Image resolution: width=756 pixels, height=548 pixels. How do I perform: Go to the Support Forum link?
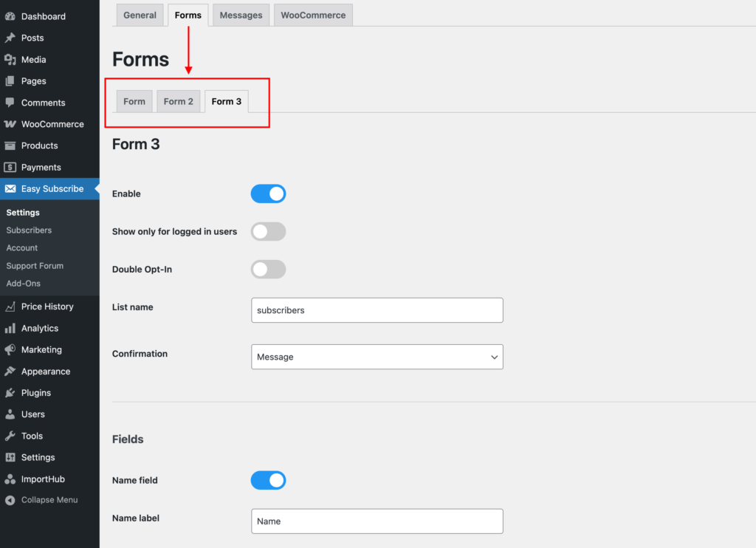35,266
